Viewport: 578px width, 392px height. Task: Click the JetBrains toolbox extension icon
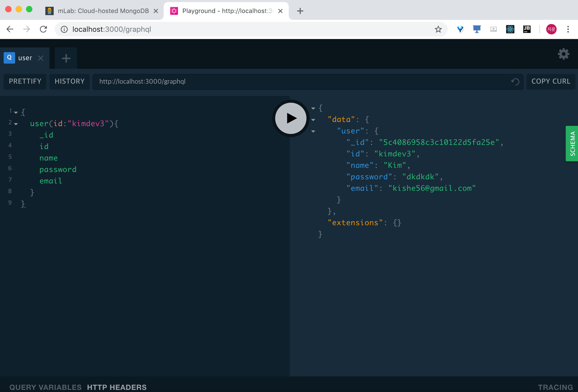pos(527,29)
